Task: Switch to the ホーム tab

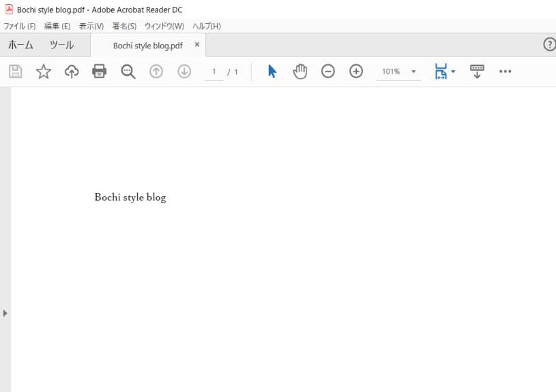Action: tap(20, 45)
